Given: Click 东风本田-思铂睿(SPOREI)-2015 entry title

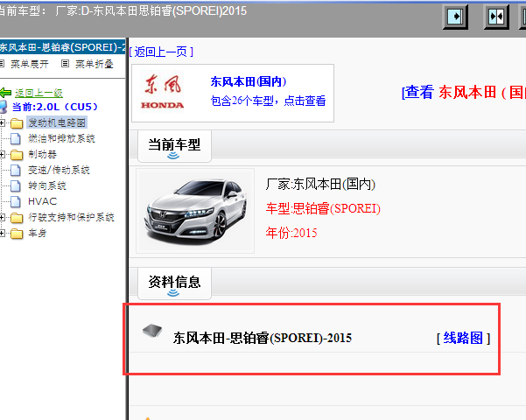Looking at the screenshot, I should tap(263, 338).
